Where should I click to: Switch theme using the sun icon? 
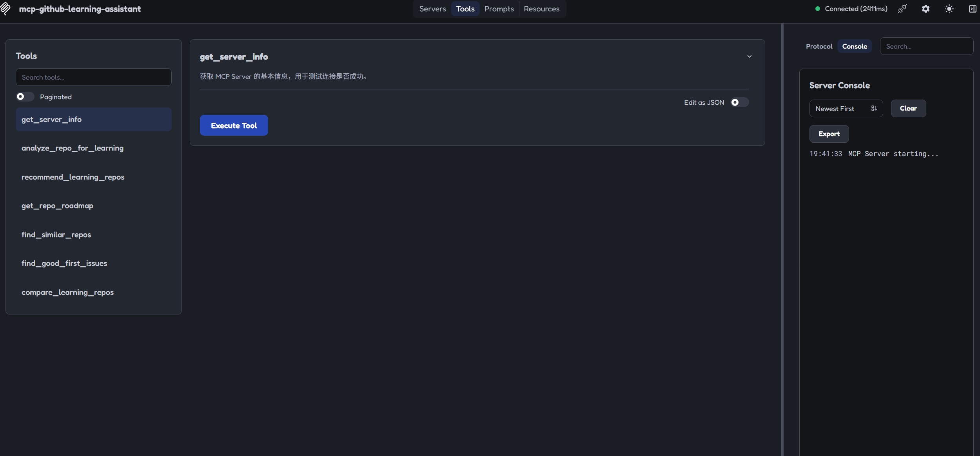click(x=949, y=9)
